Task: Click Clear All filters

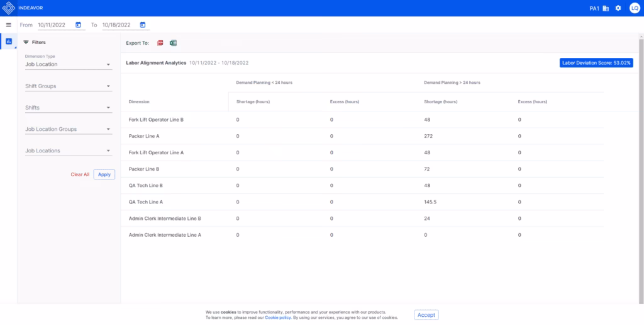Action: pyautogui.click(x=80, y=174)
